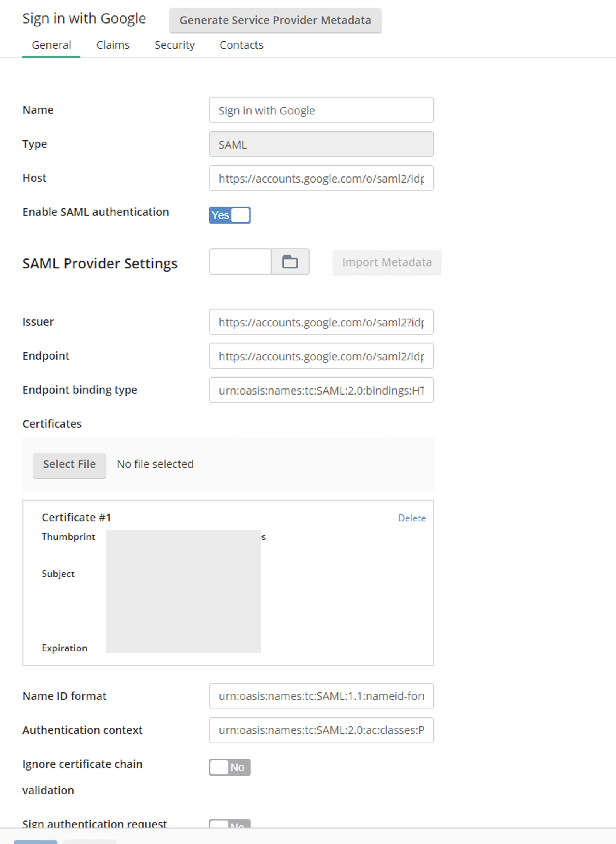
Task: Click the folder browse icon for metadata
Action: click(x=290, y=262)
